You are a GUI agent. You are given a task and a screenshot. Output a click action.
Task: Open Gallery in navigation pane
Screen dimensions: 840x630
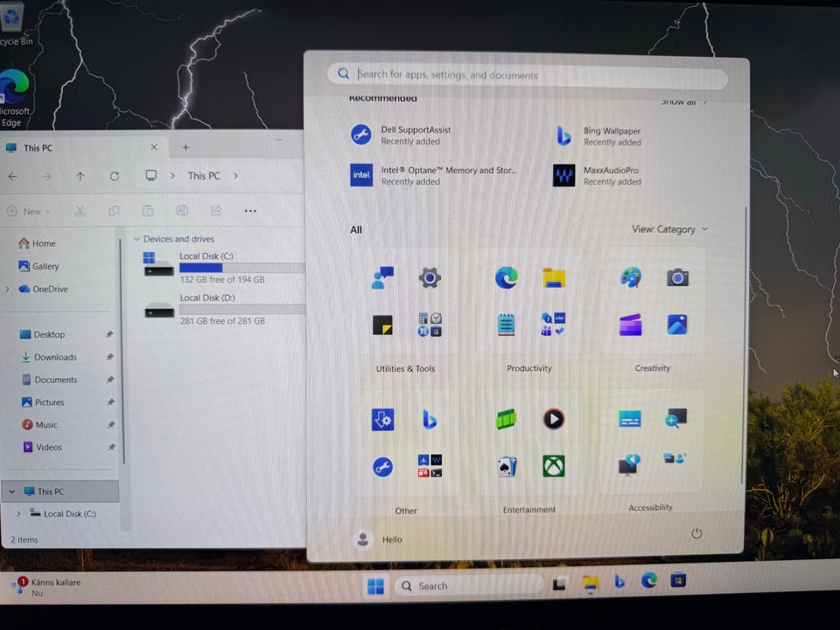38,266
